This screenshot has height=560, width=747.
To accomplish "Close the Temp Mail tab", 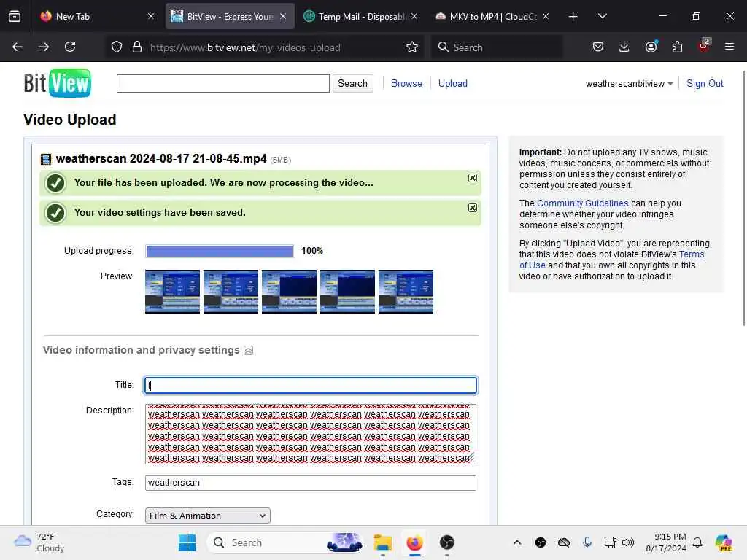I will [x=414, y=17].
